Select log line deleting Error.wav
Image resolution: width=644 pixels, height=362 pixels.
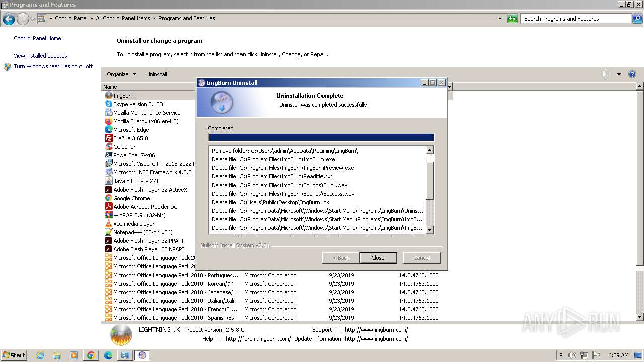coord(279,185)
